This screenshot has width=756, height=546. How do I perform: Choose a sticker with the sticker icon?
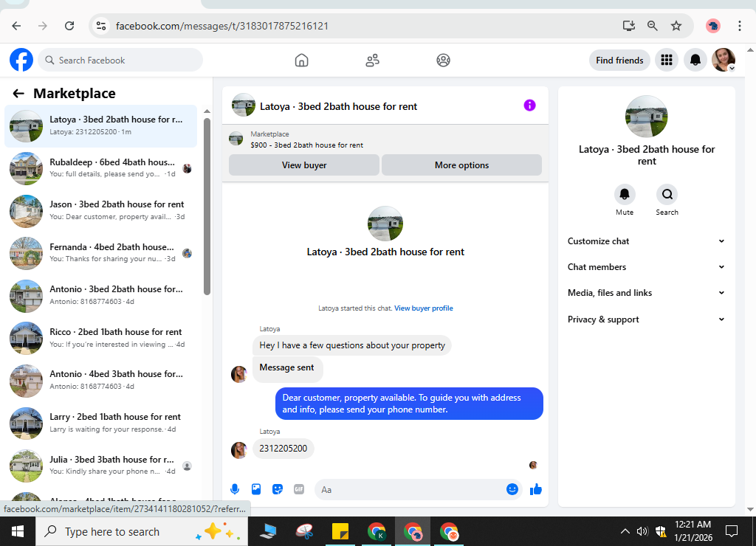278,490
